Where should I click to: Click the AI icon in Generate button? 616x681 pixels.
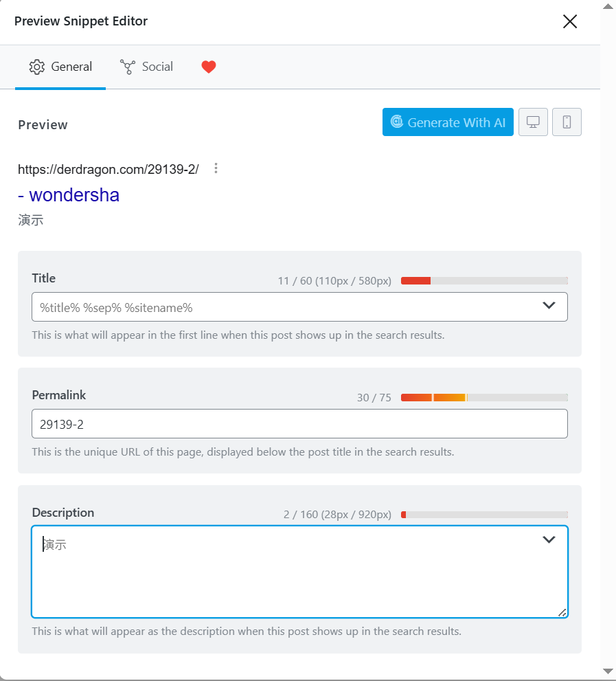coord(396,122)
